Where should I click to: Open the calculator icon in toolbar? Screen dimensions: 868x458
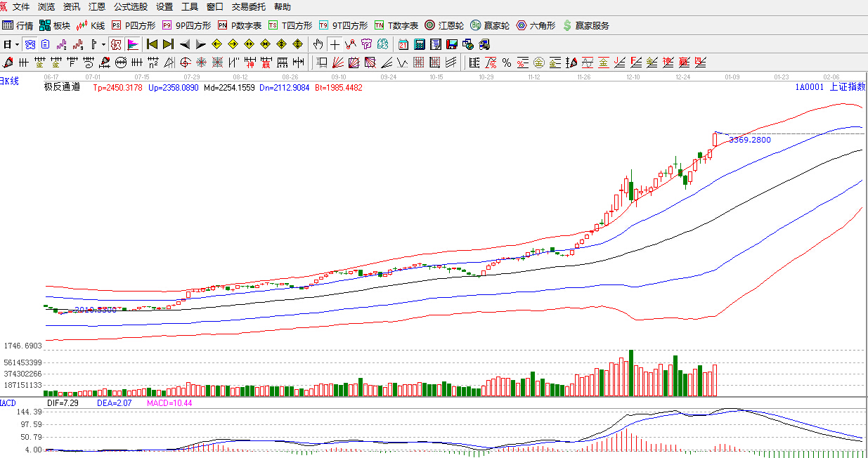click(x=420, y=44)
